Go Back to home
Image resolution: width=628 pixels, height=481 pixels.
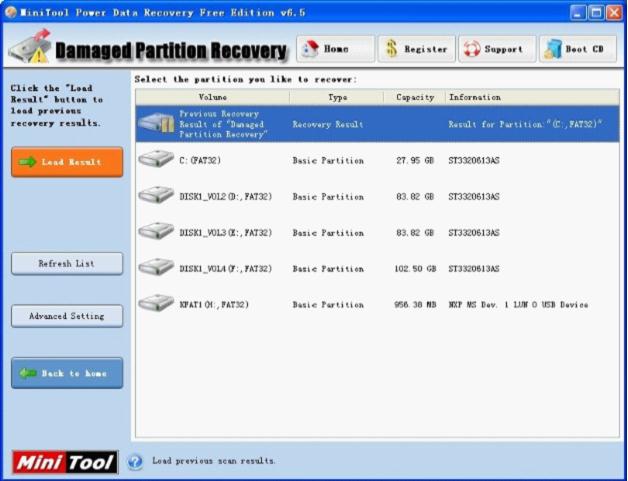[67, 373]
